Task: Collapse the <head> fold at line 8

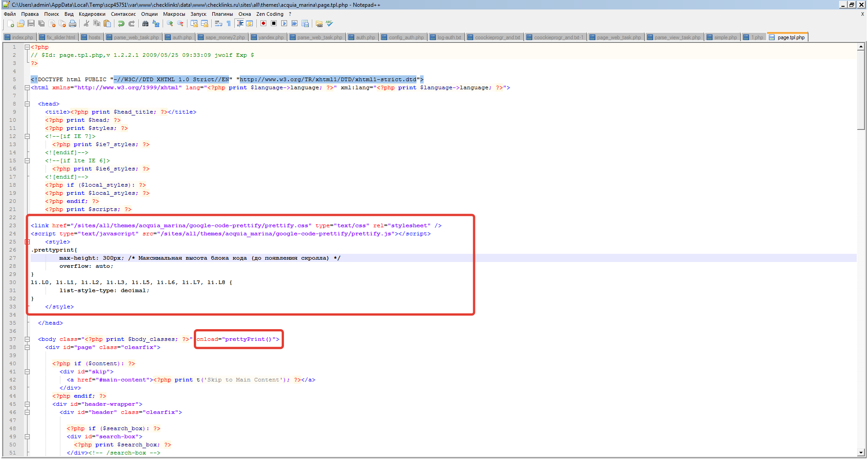Action: [27, 104]
